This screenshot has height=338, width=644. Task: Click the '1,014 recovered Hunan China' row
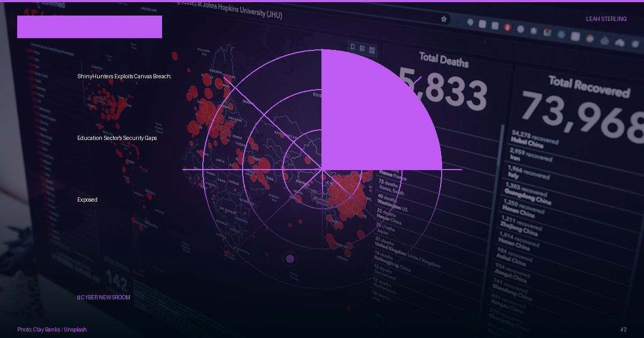(x=518, y=241)
